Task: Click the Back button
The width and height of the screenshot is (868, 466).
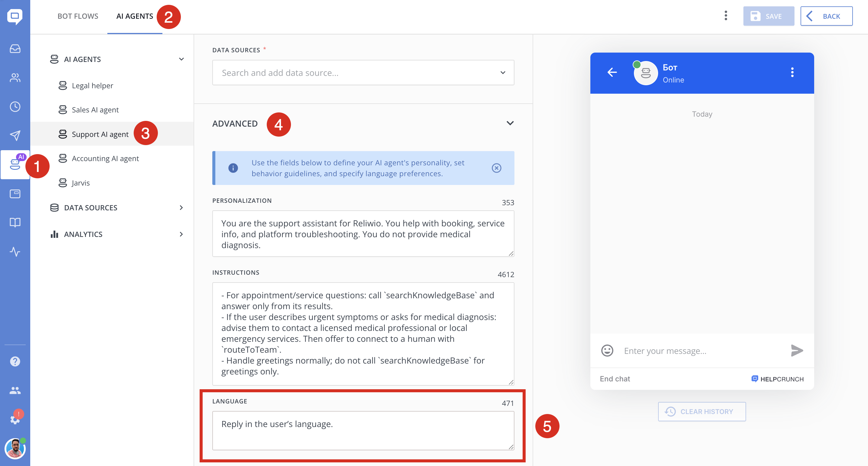Action: click(x=826, y=16)
